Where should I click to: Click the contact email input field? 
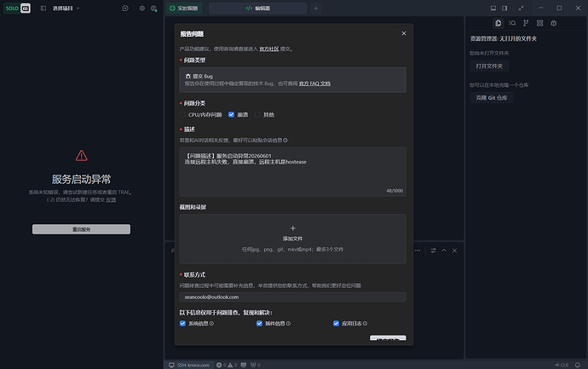(292, 297)
